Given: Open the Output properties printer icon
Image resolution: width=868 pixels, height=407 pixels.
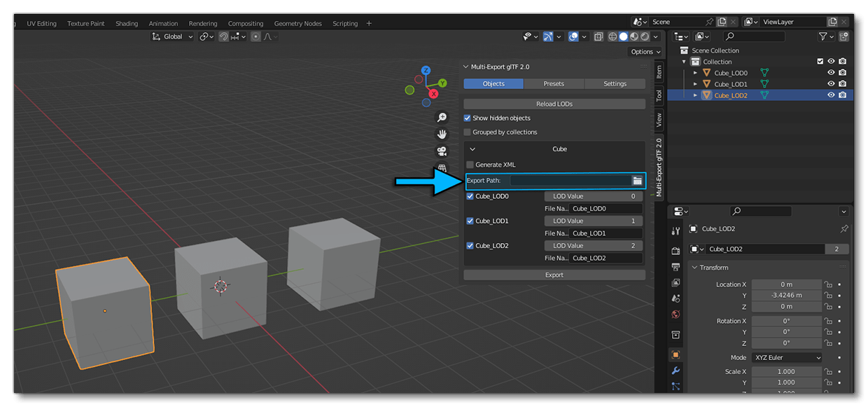Looking at the screenshot, I should [x=675, y=267].
